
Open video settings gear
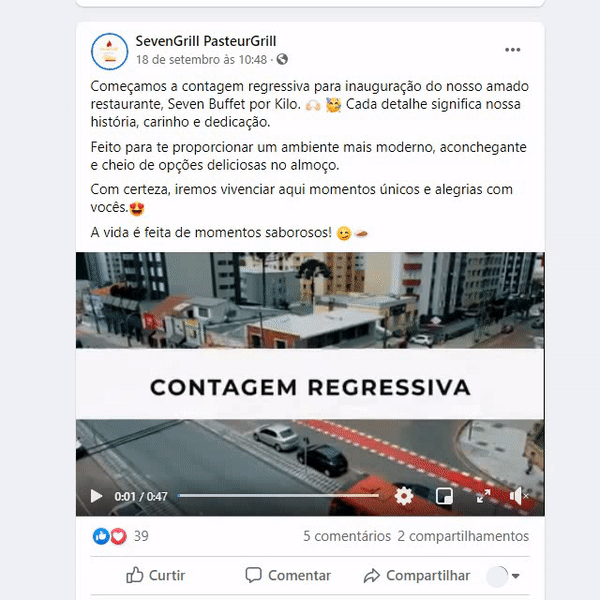(404, 496)
